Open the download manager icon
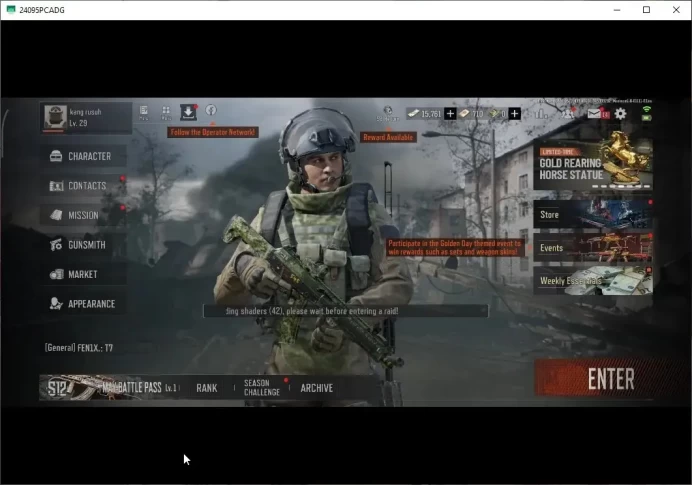 [188, 112]
